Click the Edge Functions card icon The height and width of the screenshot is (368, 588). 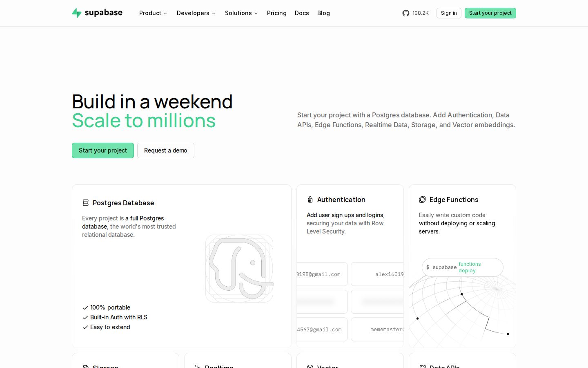(422, 200)
